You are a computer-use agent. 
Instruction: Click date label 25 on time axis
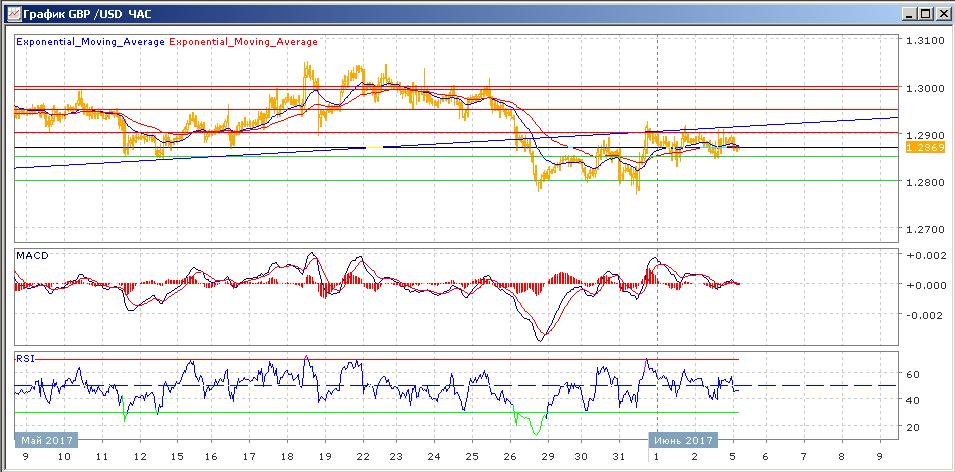click(473, 456)
